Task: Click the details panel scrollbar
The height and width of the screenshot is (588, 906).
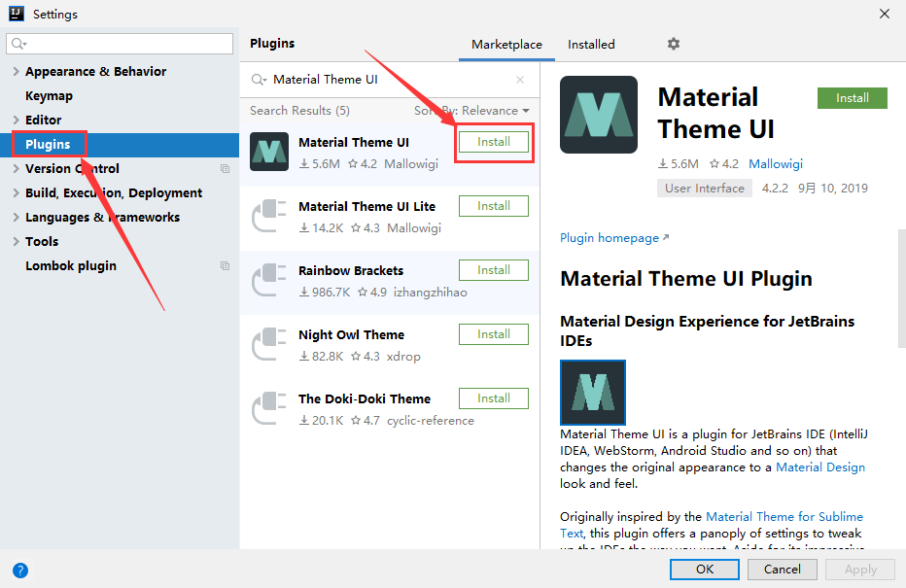Action: 902,289
